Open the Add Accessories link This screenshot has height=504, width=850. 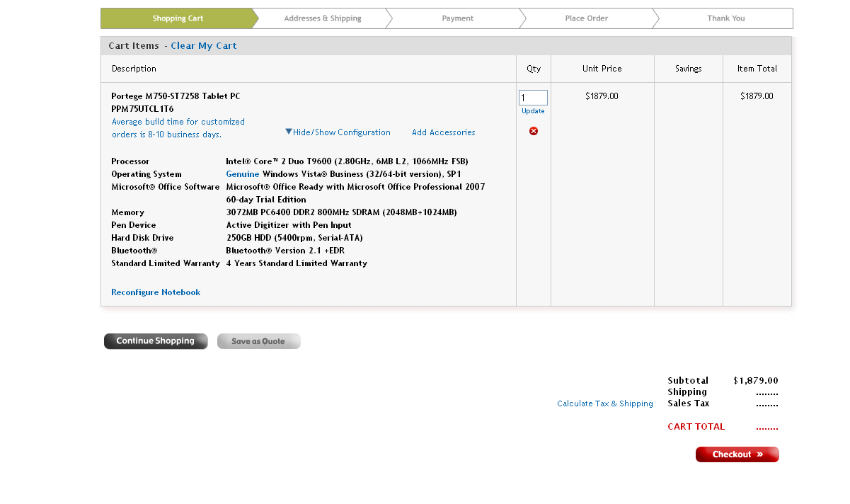click(443, 132)
